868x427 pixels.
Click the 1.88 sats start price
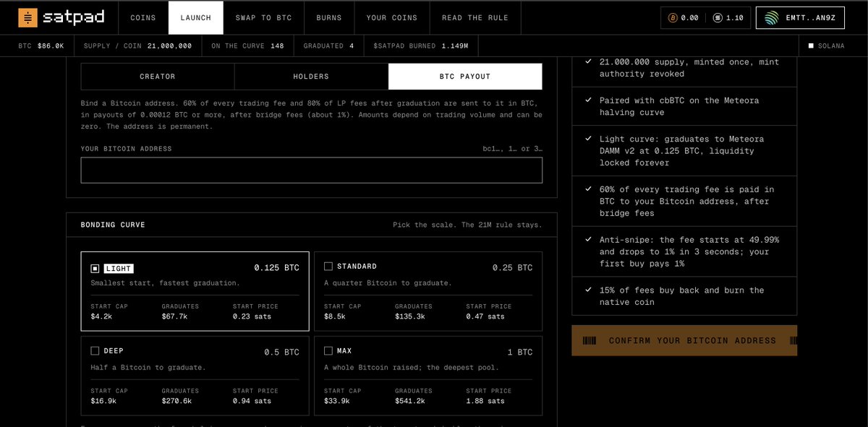[x=485, y=401]
